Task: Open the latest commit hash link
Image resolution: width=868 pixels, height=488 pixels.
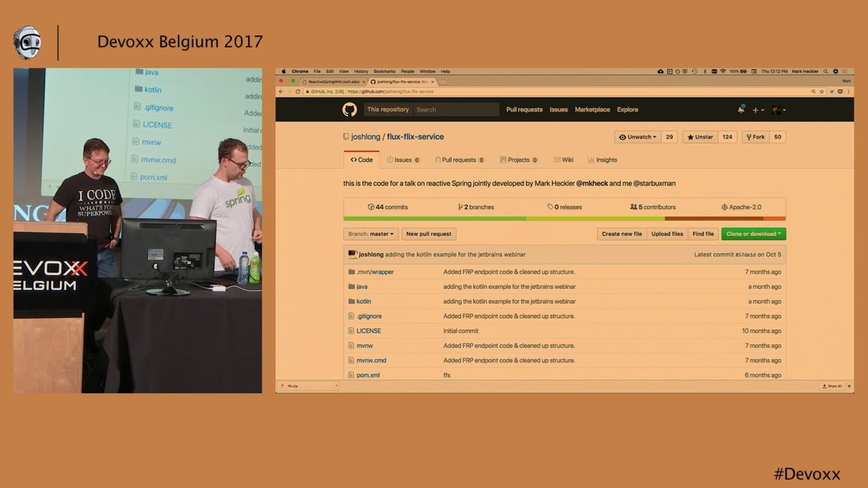Action: [745, 255]
